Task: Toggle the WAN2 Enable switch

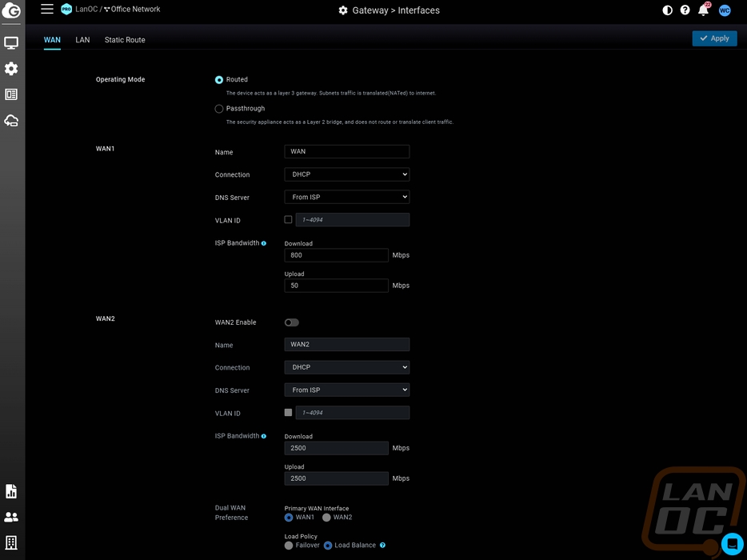Action: (x=292, y=322)
